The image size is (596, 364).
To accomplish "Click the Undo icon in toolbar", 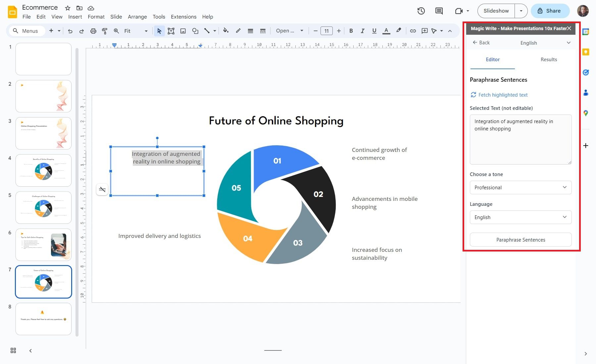I will pyautogui.click(x=70, y=31).
